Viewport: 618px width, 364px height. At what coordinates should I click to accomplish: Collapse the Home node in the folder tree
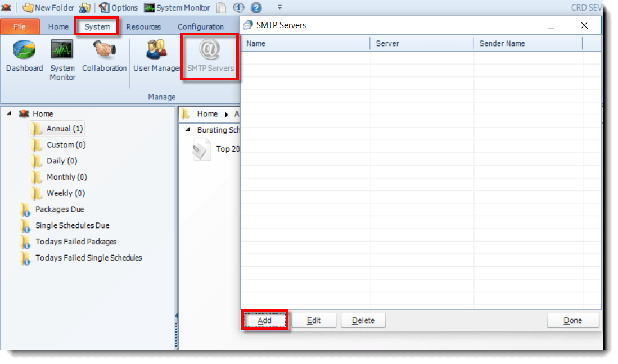coord(8,113)
